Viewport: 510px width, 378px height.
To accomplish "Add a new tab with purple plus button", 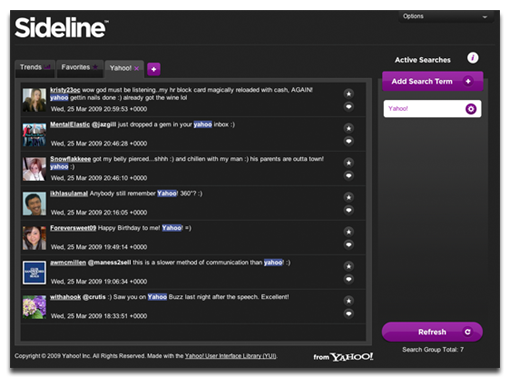I will [x=154, y=69].
